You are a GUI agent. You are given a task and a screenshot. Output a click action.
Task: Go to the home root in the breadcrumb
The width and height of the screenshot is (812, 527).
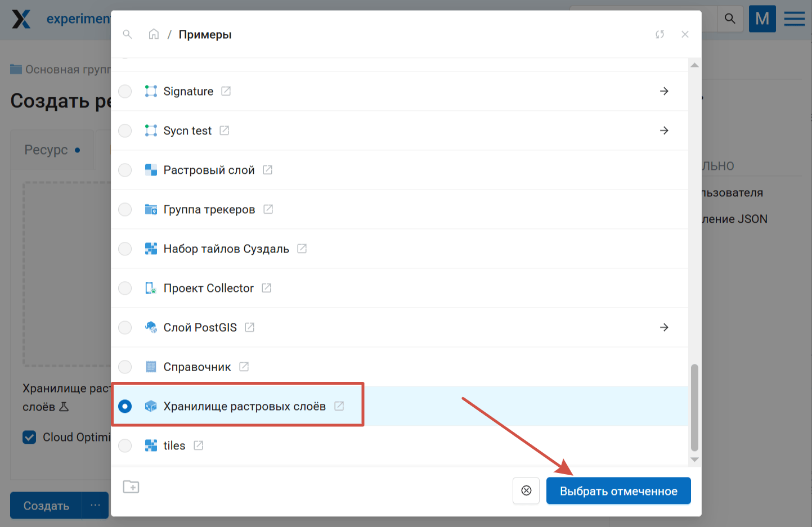click(x=154, y=34)
